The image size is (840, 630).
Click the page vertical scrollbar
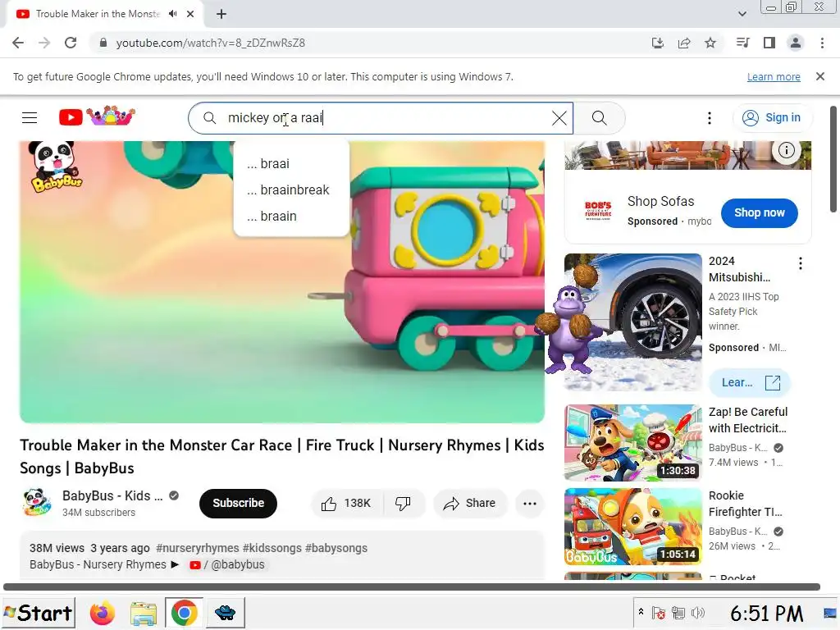833,160
